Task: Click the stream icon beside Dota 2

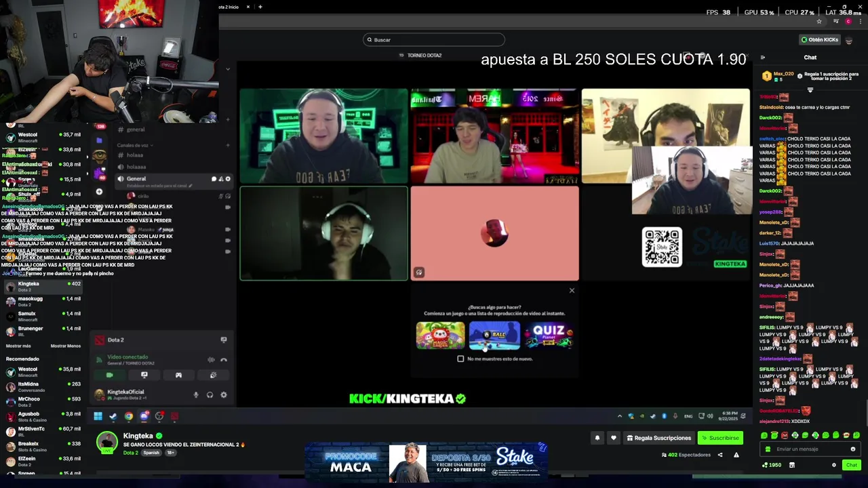Action: coord(224,340)
